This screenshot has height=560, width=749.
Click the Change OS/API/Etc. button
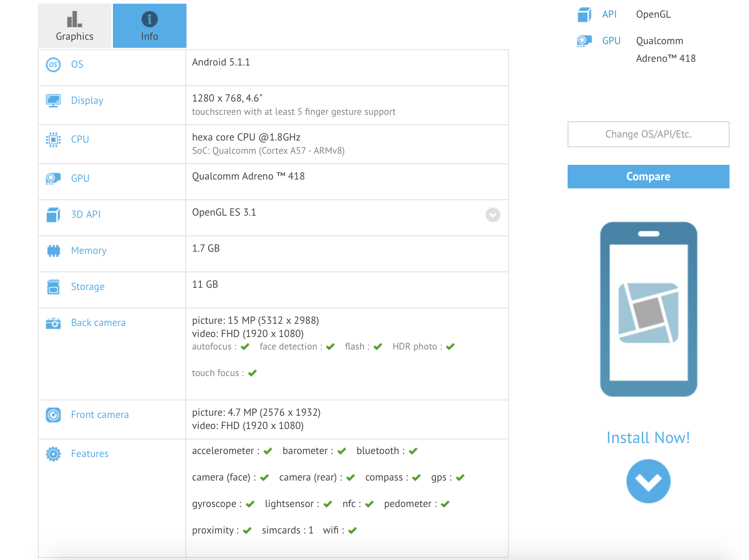pos(648,134)
